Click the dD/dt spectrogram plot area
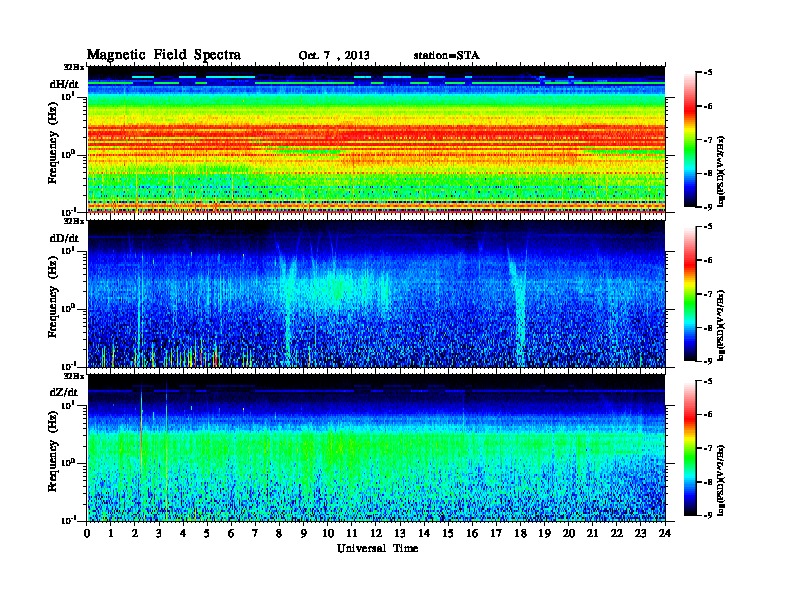Viewport: 792px width, 612px height. pos(376,294)
